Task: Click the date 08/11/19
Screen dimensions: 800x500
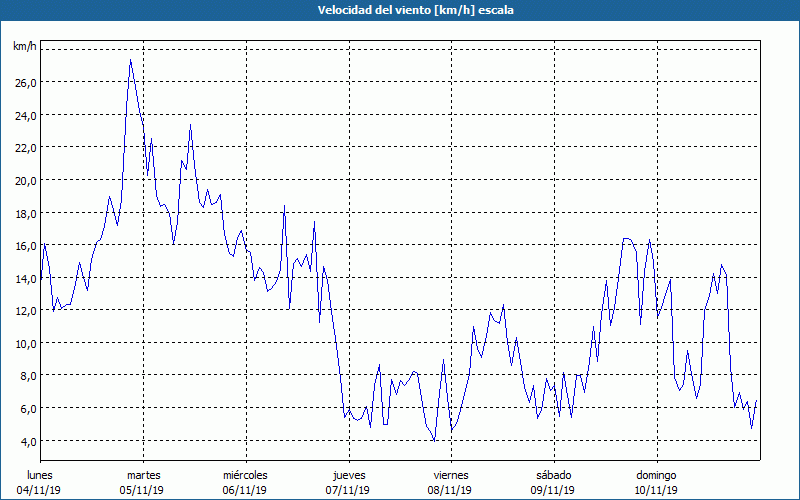Action: pos(449,490)
